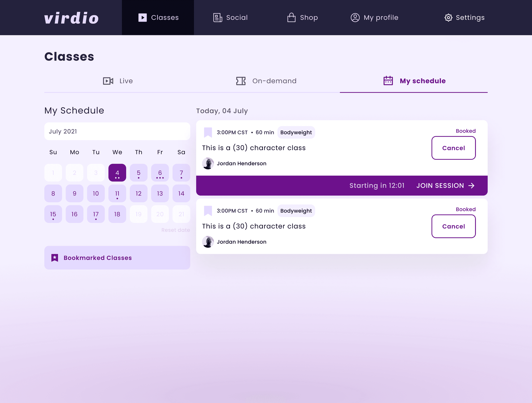Click Jordan Henderson's avatar on the second card
Screen dimensions: 532x403
(x=208, y=242)
